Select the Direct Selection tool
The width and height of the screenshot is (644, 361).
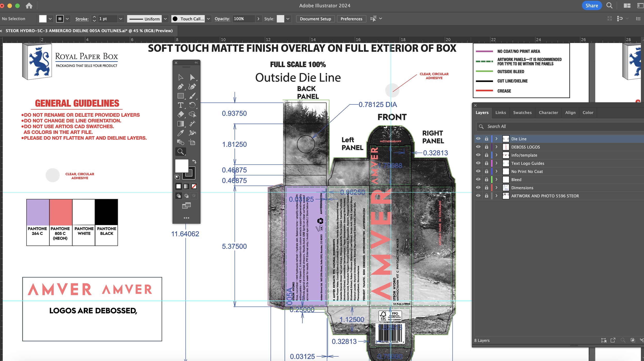point(192,77)
